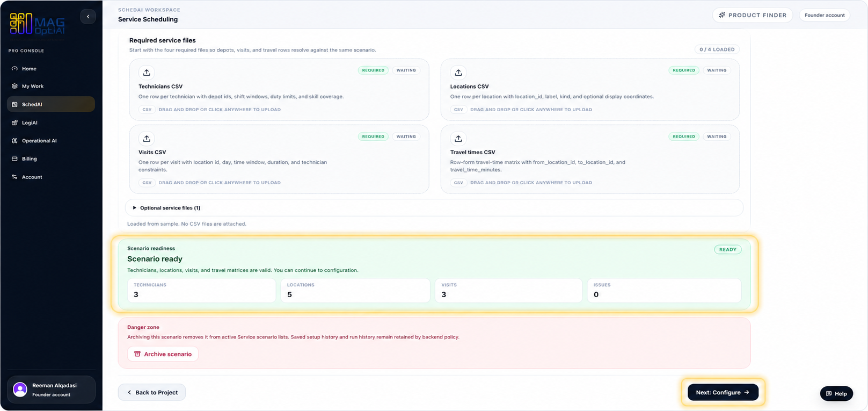Click the WAITING badge on Visits CSV
868x411 pixels.
pos(406,136)
